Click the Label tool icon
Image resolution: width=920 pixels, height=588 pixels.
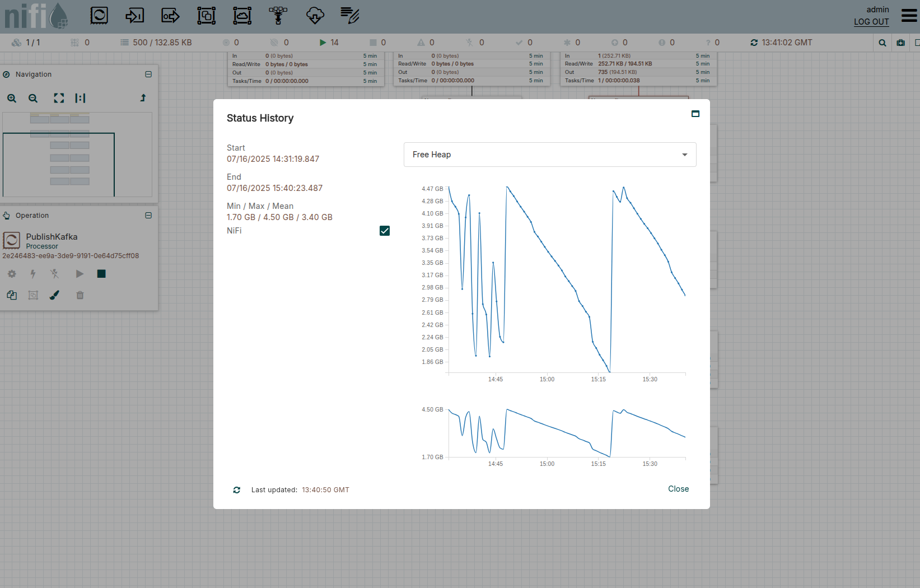350,16
